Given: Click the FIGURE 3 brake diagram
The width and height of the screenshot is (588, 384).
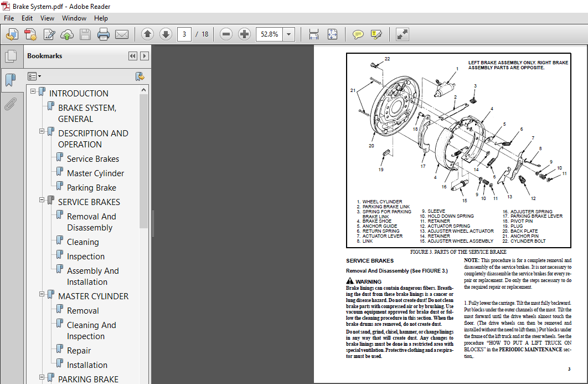Looking at the screenshot, I should 458,150.
